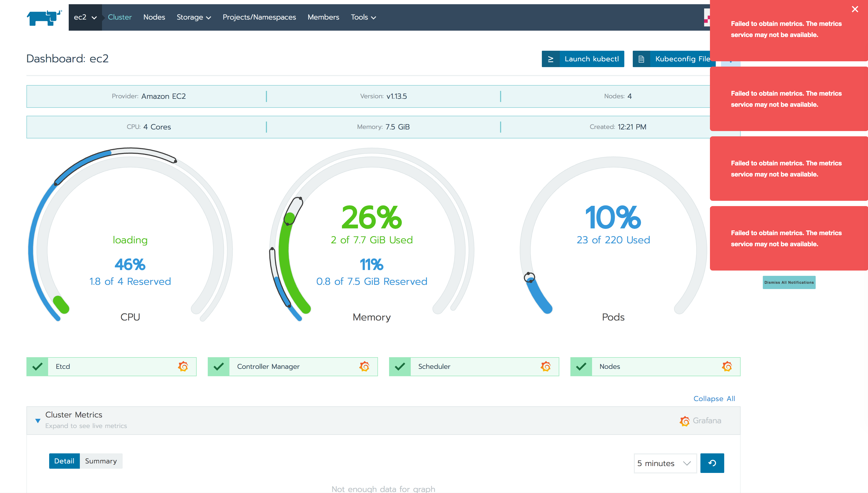
Task: Open Scheduler Grafana icon
Action: pyautogui.click(x=546, y=366)
